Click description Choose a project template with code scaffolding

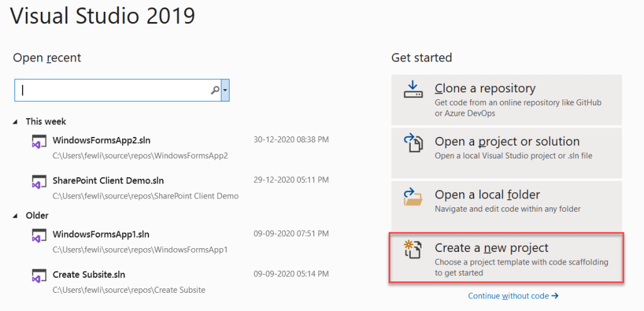point(521,267)
